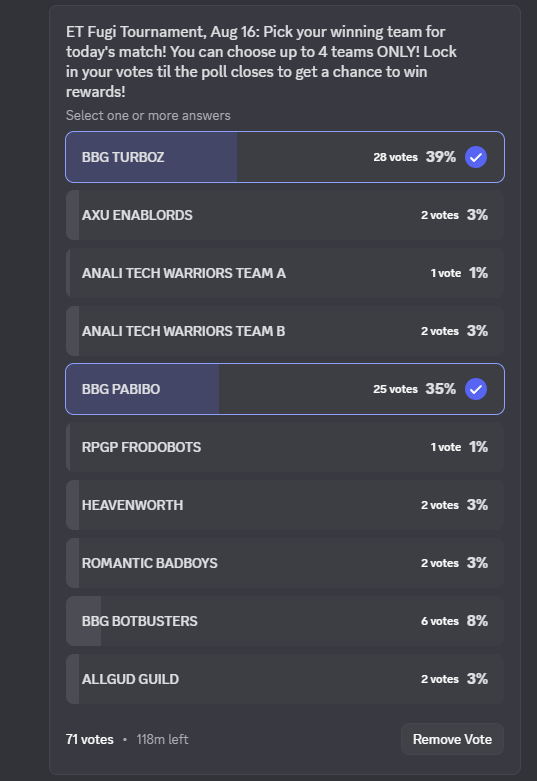View voters via 25 votes on PABIBO
This screenshot has height=781, width=537.
(x=396, y=389)
